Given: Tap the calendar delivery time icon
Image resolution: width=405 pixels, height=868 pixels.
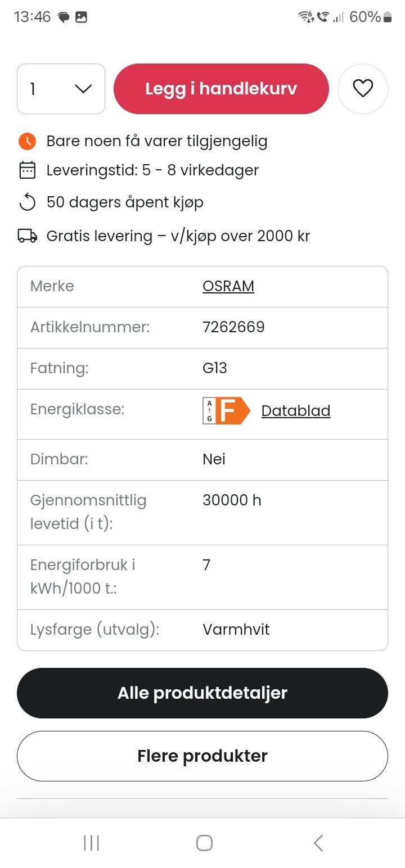Looking at the screenshot, I should click(x=27, y=170).
